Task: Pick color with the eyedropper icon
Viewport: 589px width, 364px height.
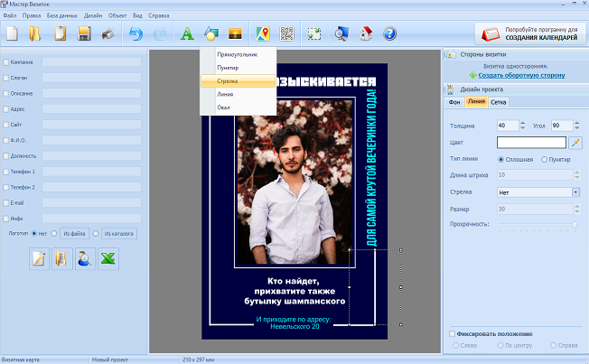Action: pyautogui.click(x=575, y=143)
